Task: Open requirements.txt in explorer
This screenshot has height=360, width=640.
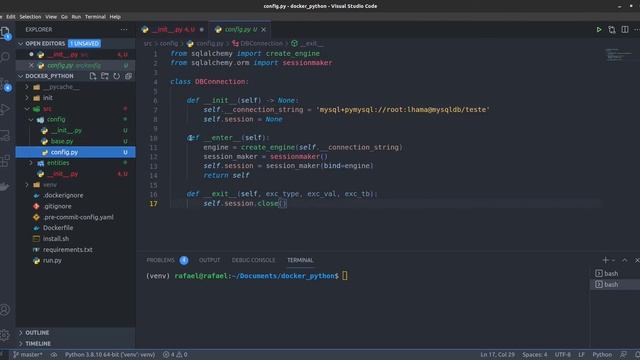Action: (68, 249)
